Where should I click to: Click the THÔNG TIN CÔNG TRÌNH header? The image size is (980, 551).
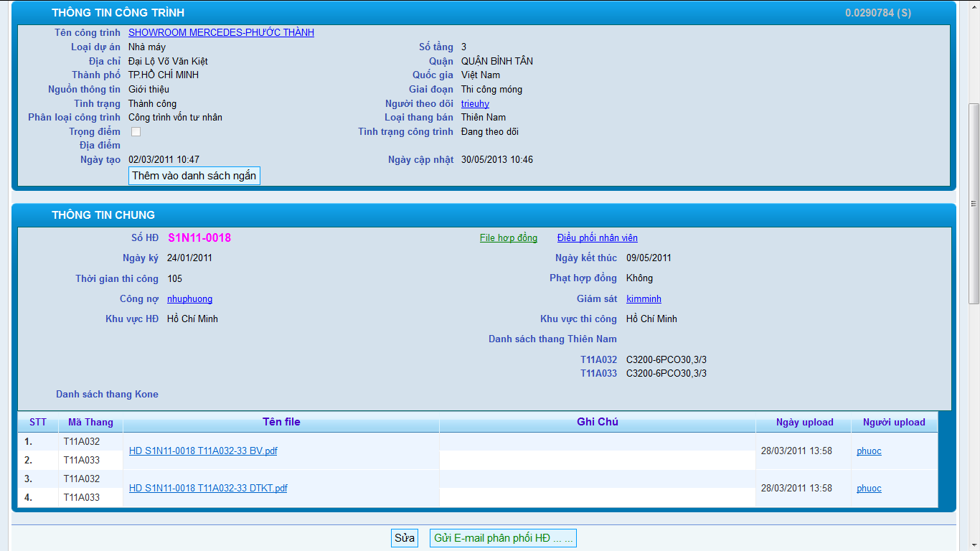click(118, 13)
